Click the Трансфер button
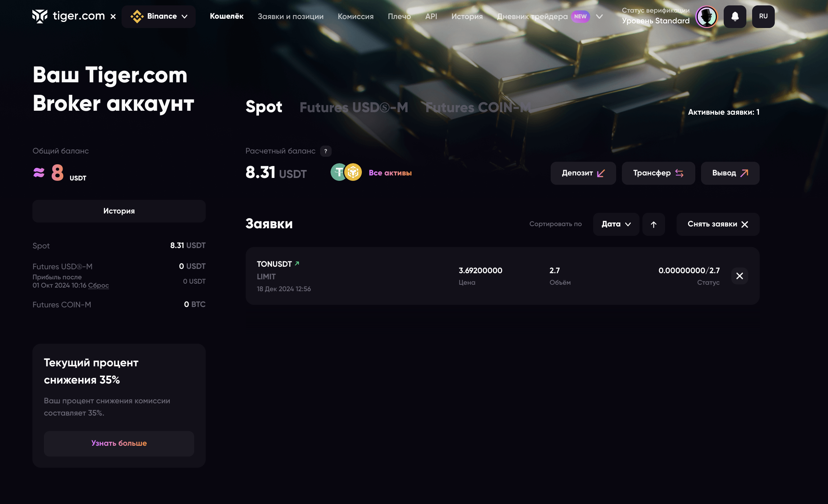Viewport: 828px width, 504px height. (658, 173)
